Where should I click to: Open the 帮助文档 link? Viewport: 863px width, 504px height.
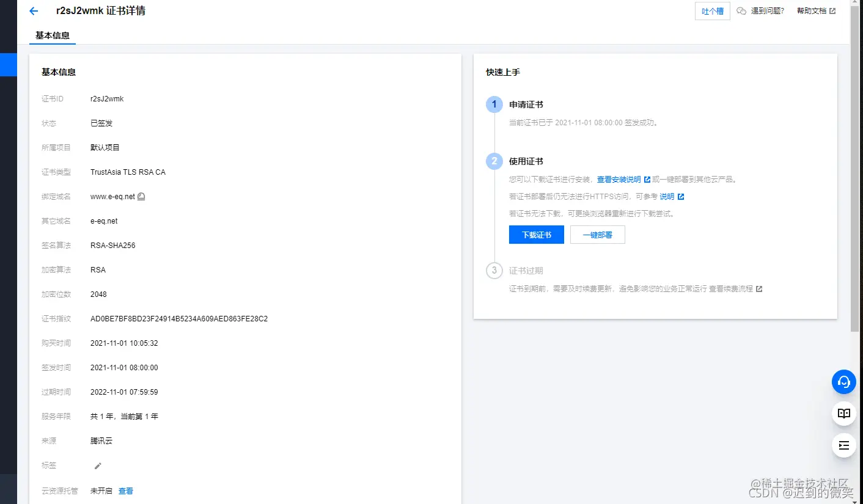812,11
